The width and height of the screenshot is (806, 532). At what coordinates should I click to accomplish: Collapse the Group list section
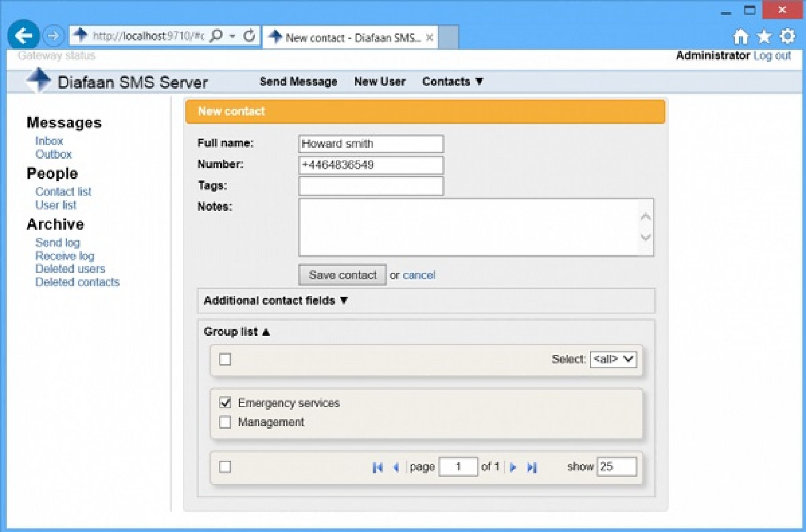tap(236, 331)
